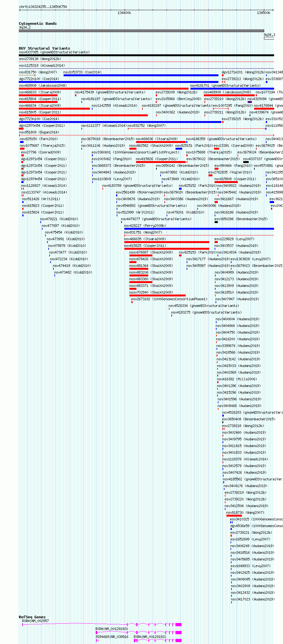
Task: Click the Cytogenetic Bands track heading
Action: click(38, 24)
